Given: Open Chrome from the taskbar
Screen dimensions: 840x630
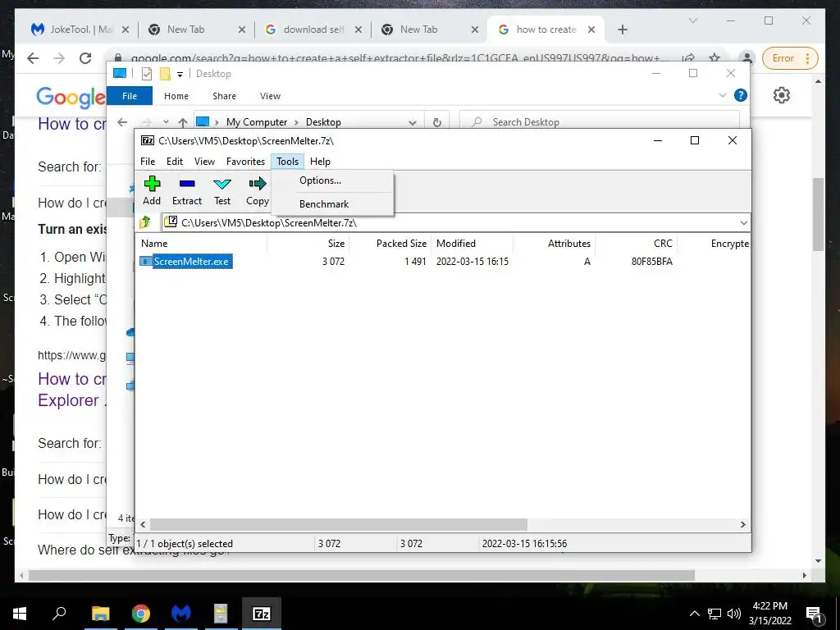Looking at the screenshot, I should click(141, 614).
